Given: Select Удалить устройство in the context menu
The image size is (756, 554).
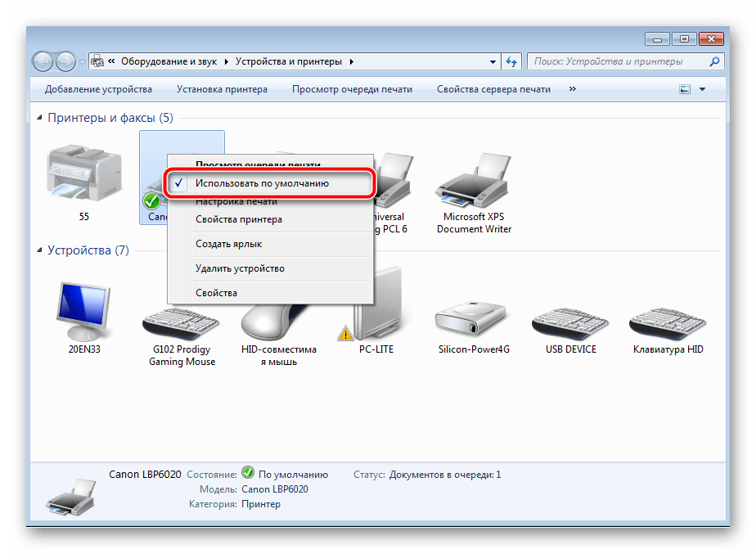Looking at the screenshot, I should point(241,268).
